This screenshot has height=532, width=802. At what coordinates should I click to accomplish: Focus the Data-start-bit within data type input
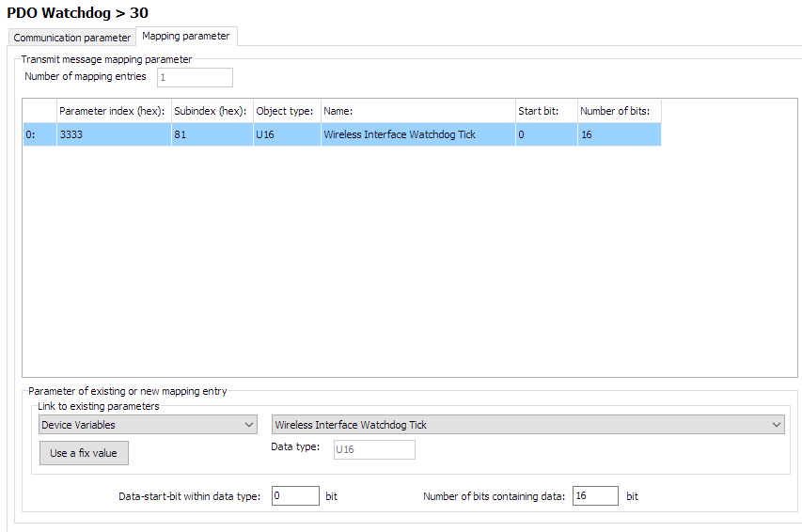click(x=295, y=495)
